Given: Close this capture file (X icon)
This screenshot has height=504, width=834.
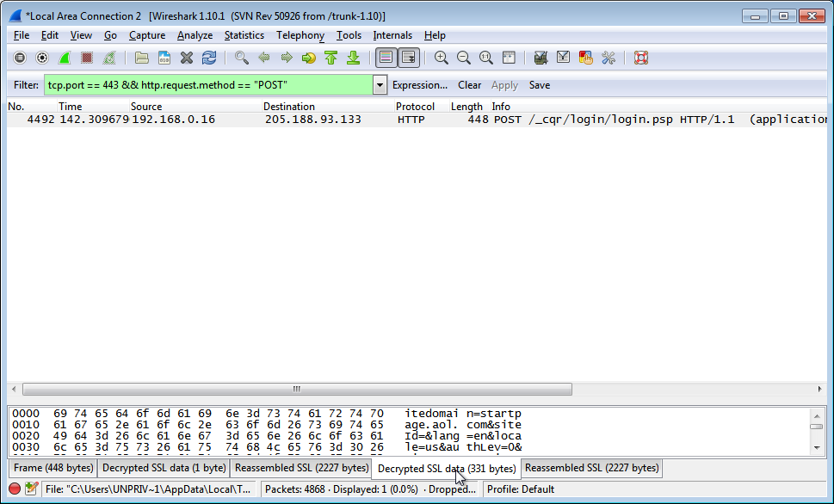Looking at the screenshot, I should (186, 58).
